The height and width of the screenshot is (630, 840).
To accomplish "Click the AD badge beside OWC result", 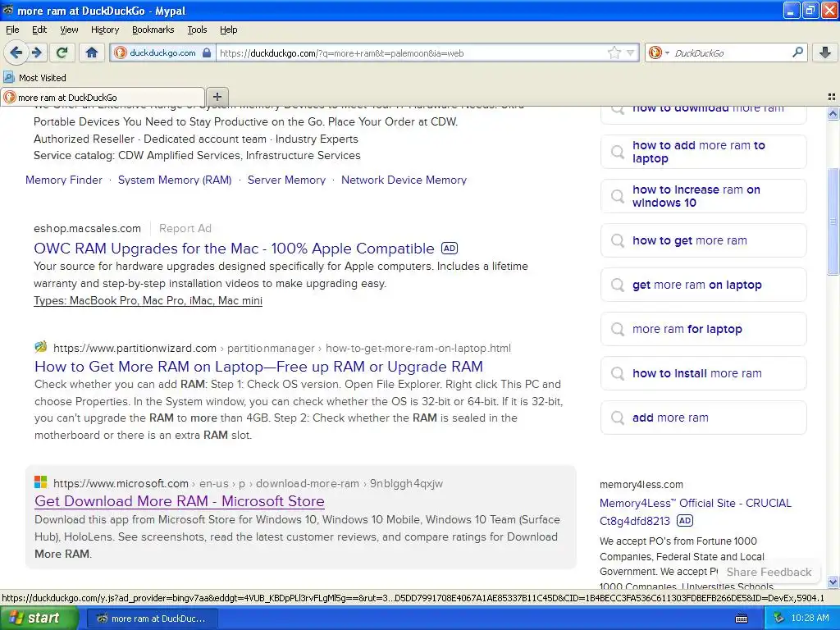I will click(x=450, y=248).
